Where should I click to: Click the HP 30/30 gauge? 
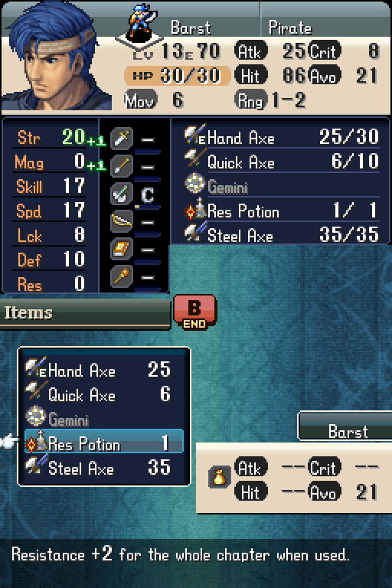(x=177, y=76)
